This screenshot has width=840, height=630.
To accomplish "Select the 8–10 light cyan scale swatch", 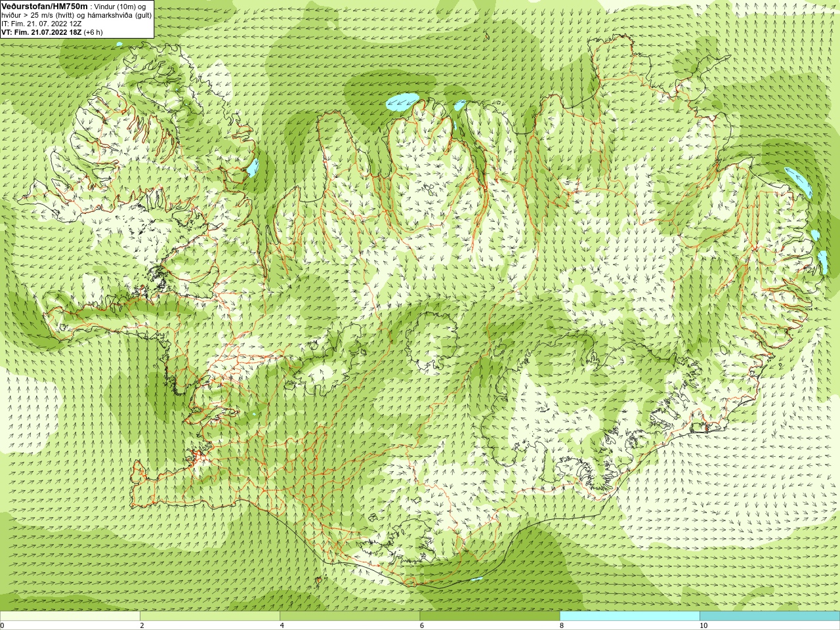I will [630, 616].
